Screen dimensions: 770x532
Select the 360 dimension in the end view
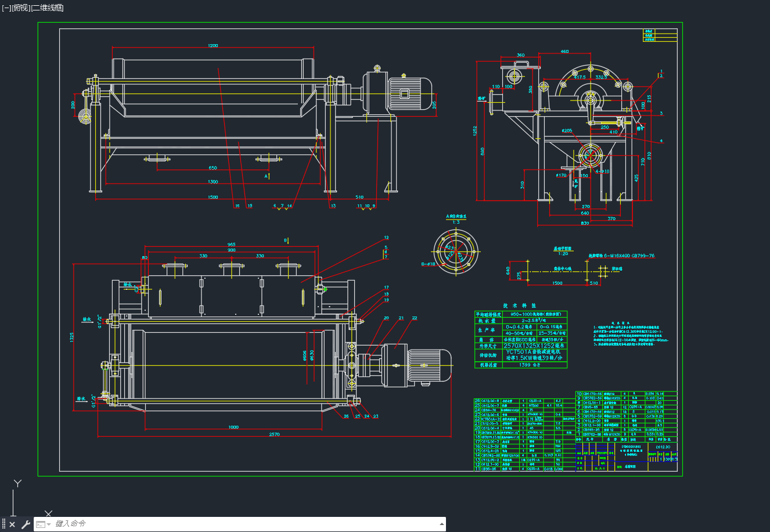[520, 55]
